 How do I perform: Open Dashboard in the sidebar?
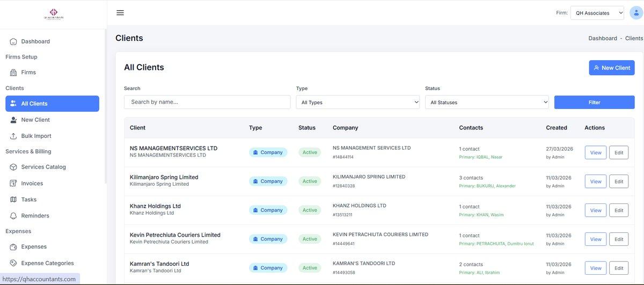(x=52, y=41)
